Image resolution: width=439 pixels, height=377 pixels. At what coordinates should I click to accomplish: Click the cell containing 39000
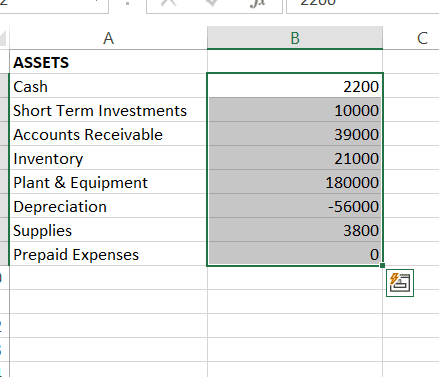(295, 134)
